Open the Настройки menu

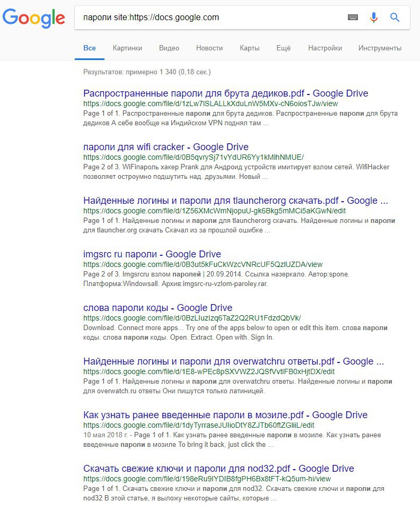(x=325, y=48)
